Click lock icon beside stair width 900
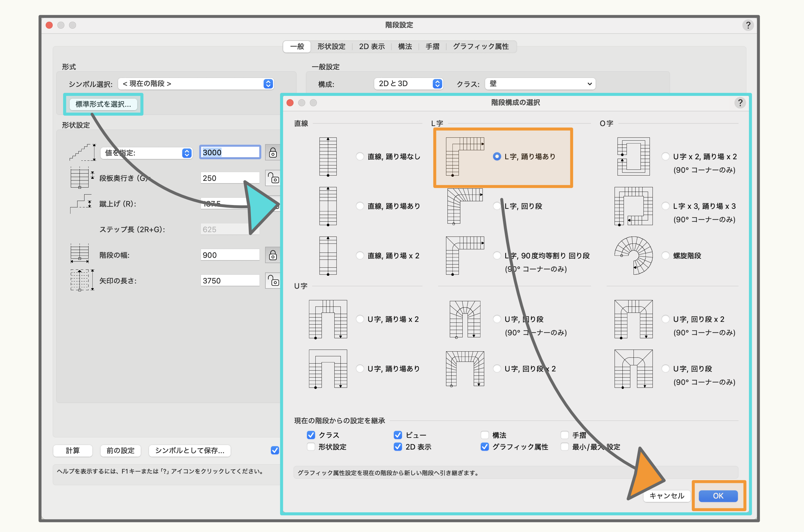Viewport: 804px width, 532px height. coord(273,255)
